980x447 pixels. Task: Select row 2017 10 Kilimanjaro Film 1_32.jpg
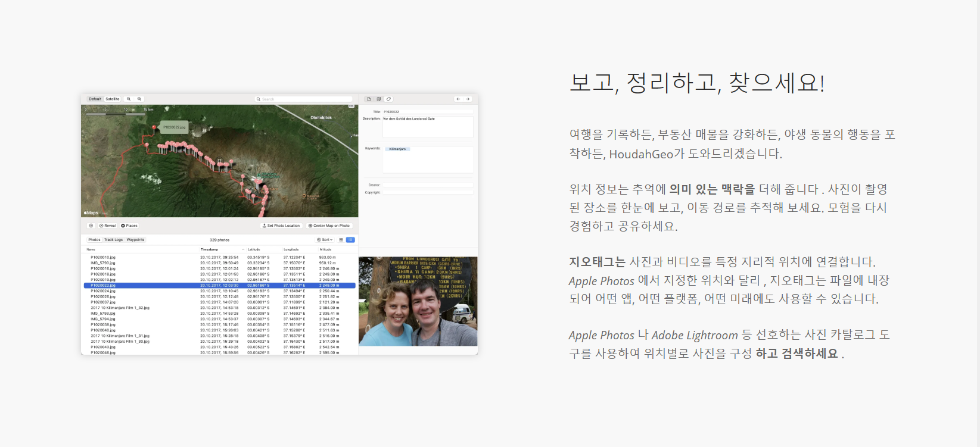click(x=220, y=308)
